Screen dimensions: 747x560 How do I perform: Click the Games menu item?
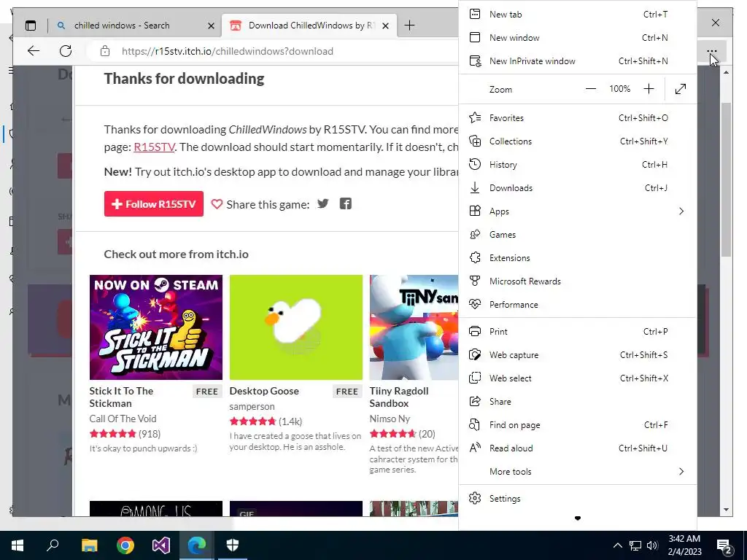point(578,234)
